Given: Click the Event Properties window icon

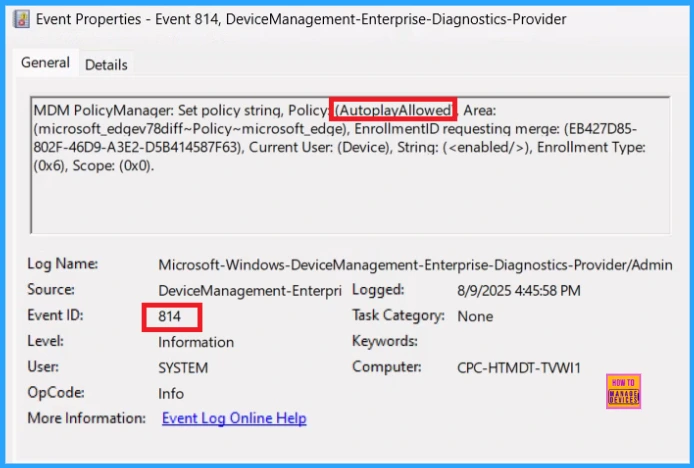Looking at the screenshot, I should [22, 19].
